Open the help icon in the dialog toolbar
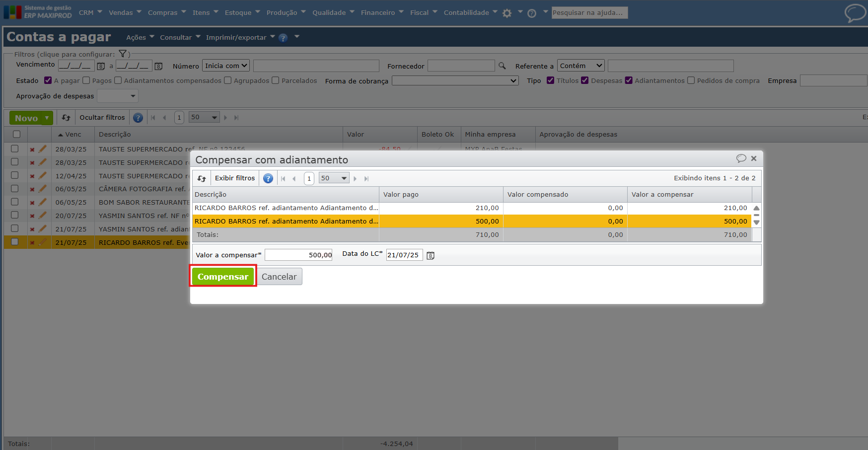 (x=268, y=178)
